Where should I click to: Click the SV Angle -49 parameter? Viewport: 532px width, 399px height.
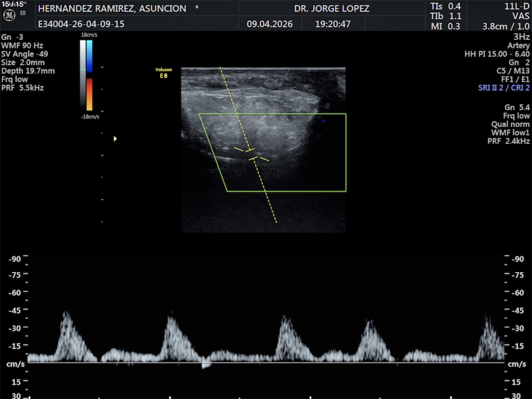[24, 54]
